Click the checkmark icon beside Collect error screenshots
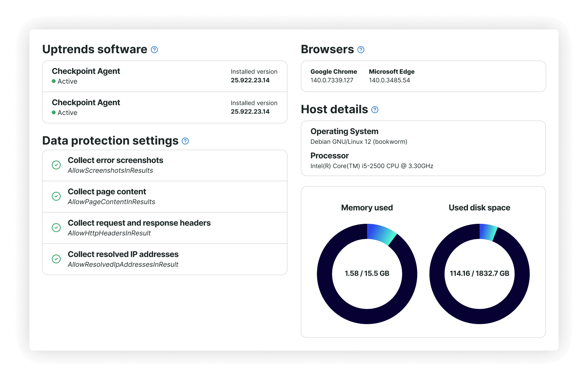Image resolution: width=588 pixels, height=380 pixels. click(56, 165)
